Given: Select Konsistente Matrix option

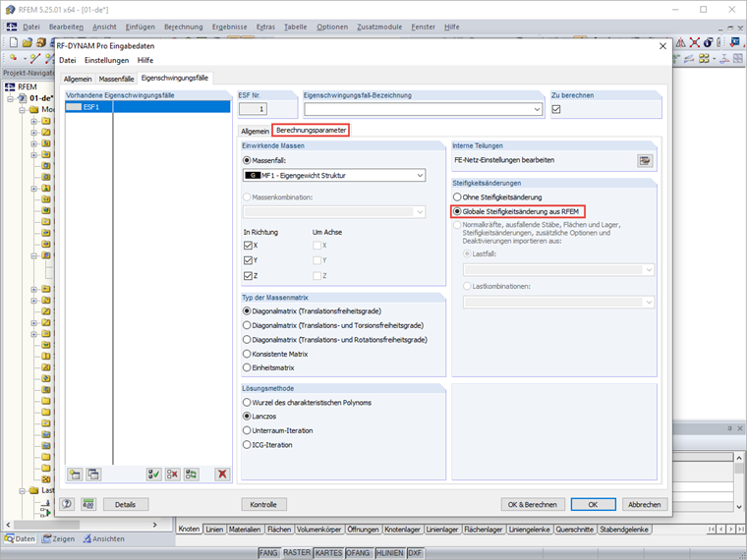Looking at the screenshot, I should click(x=247, y=355).
